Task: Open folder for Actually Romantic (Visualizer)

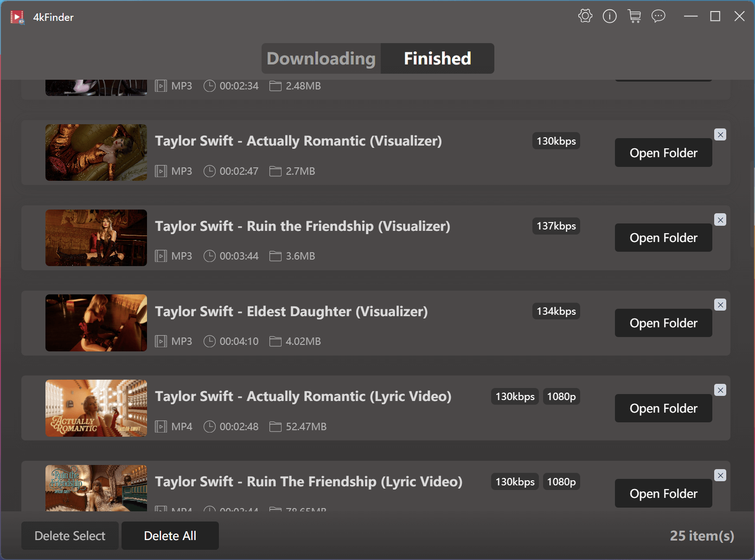Action: (x=663, y=153)
